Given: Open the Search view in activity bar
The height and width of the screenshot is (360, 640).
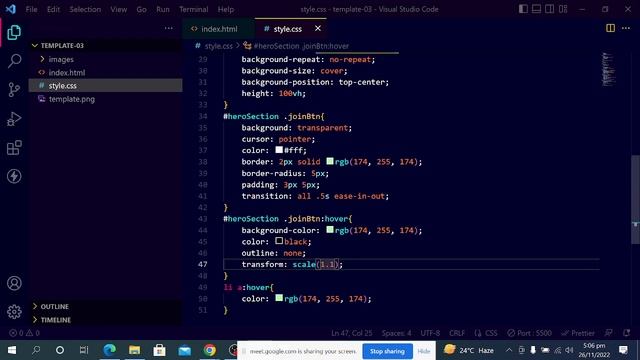Looking at the screenshot, I should pos(14,61).
